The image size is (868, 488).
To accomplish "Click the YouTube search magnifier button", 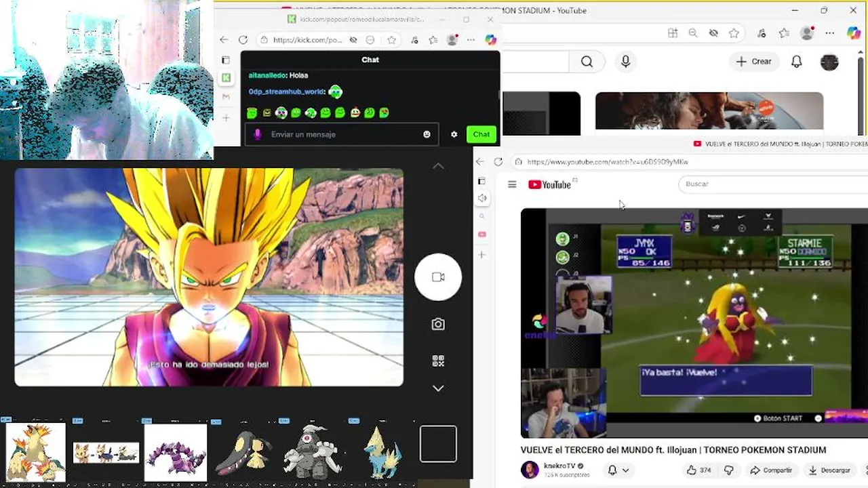I will 587,62.
